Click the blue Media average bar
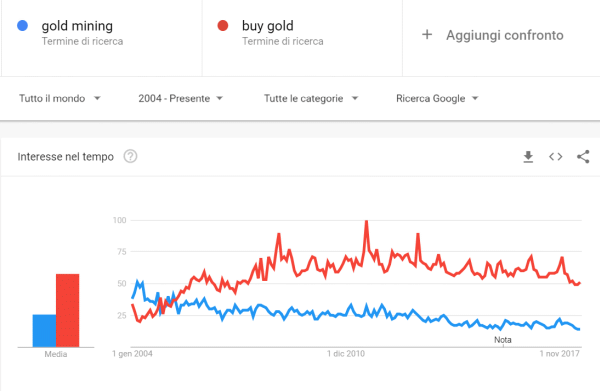This screenshot has height=391, width=600. [44, 331]
